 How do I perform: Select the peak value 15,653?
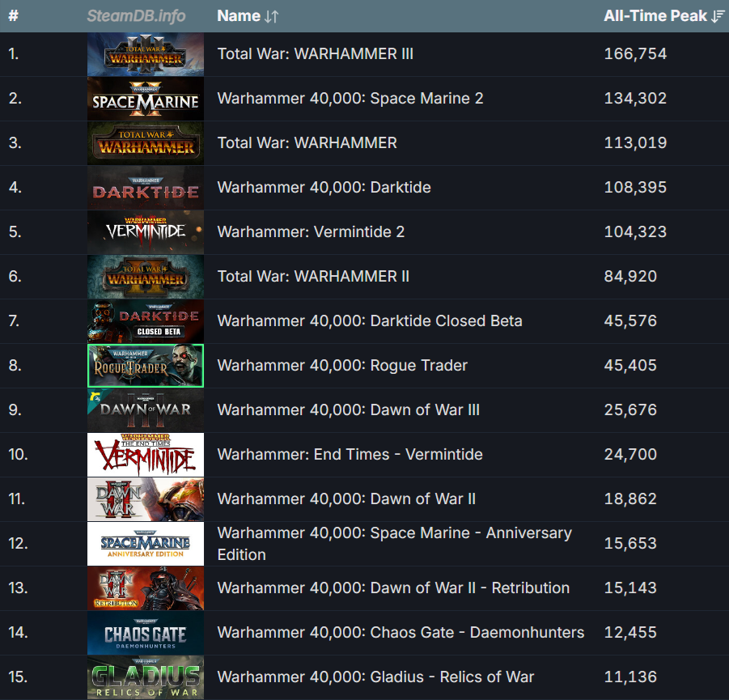pyautogui.click(x=630, y=543)
